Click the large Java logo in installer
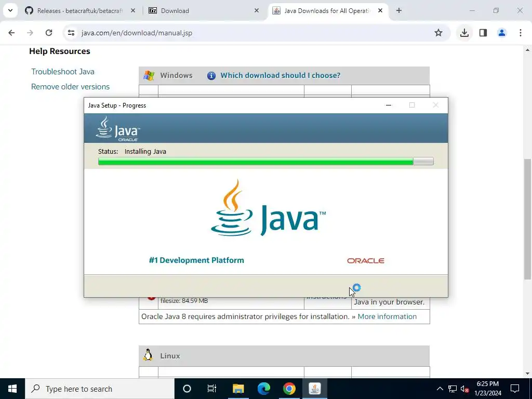532x399 pixels. tap(268, 208)
